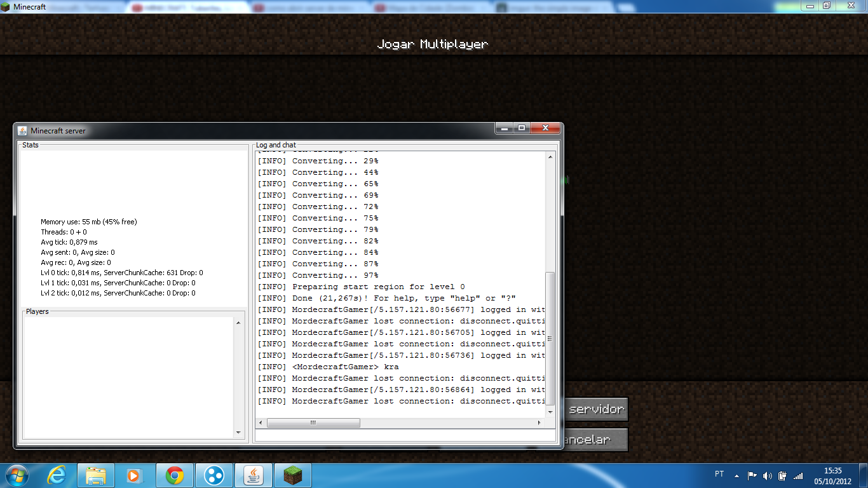The image size is (868, 488).
Task: Click the 'Converting... 87%' log line
Action: tap(318, 264)
